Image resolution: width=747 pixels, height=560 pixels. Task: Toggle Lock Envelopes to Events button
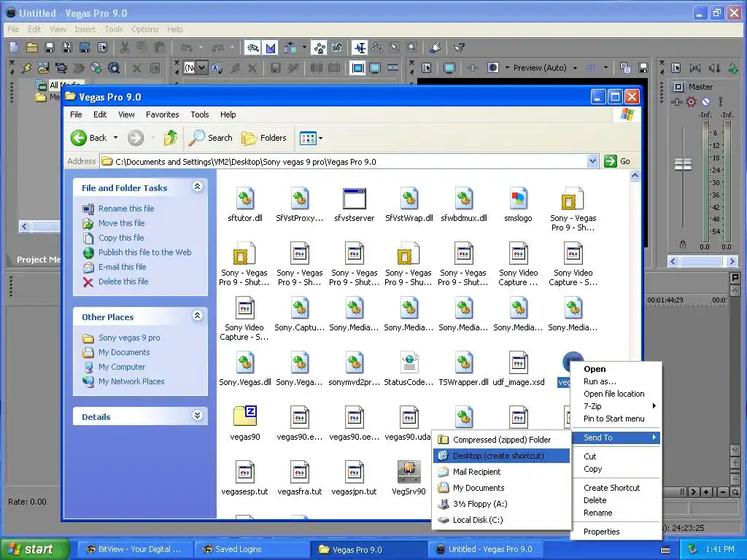pyautogui.click(x=320, y=47)
